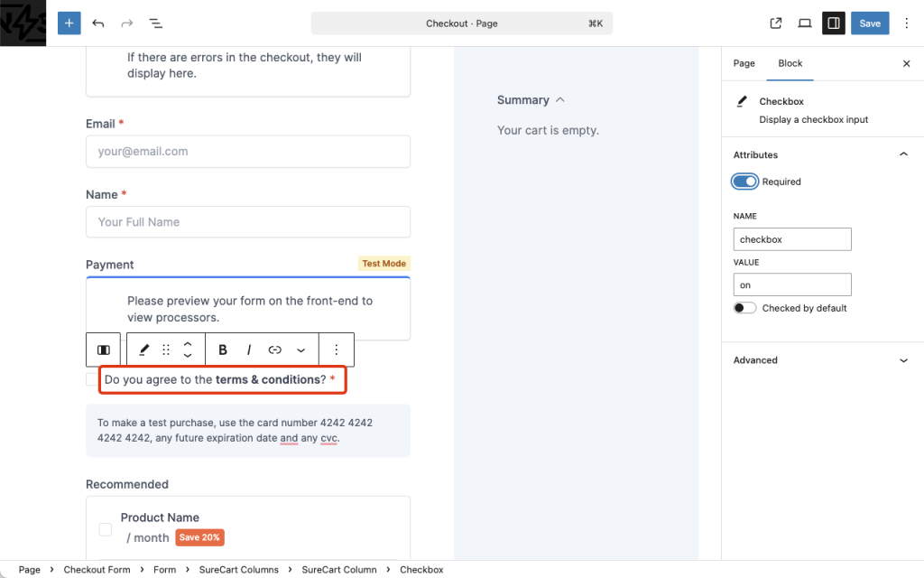Expand the Advanced section
924x578 pixels.
pos(822,359)
